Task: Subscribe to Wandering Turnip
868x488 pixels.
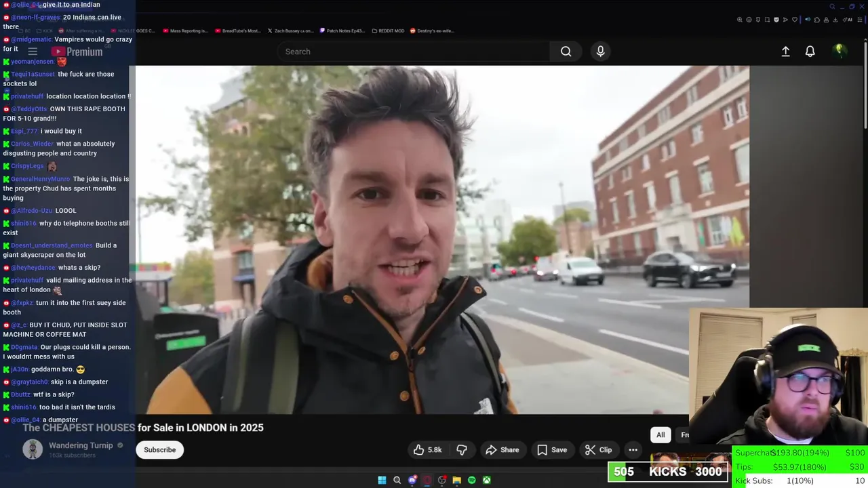Action: pyautogui.click(x=159, y=450)
